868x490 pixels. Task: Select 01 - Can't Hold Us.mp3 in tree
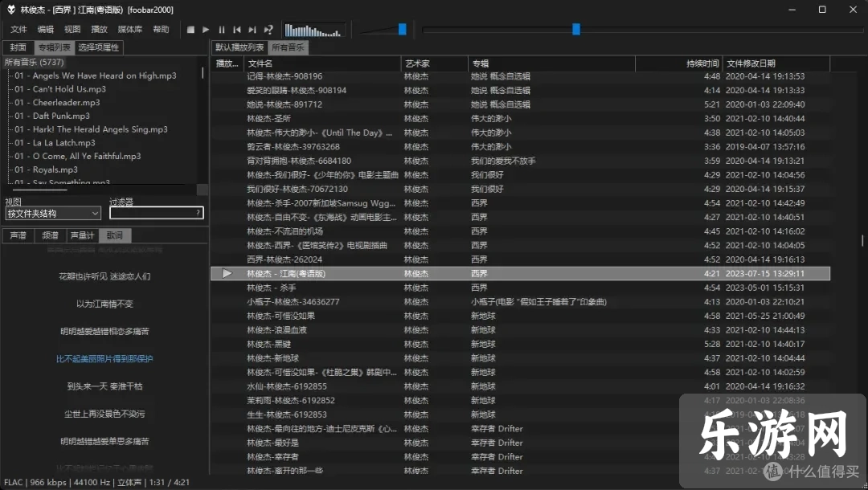point(60,89)
